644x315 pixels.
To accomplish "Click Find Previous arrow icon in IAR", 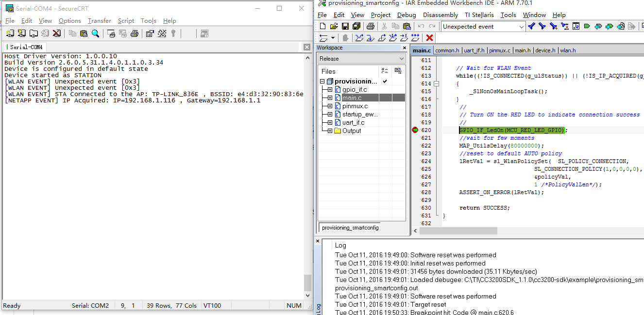I will [x=531, y=26].
